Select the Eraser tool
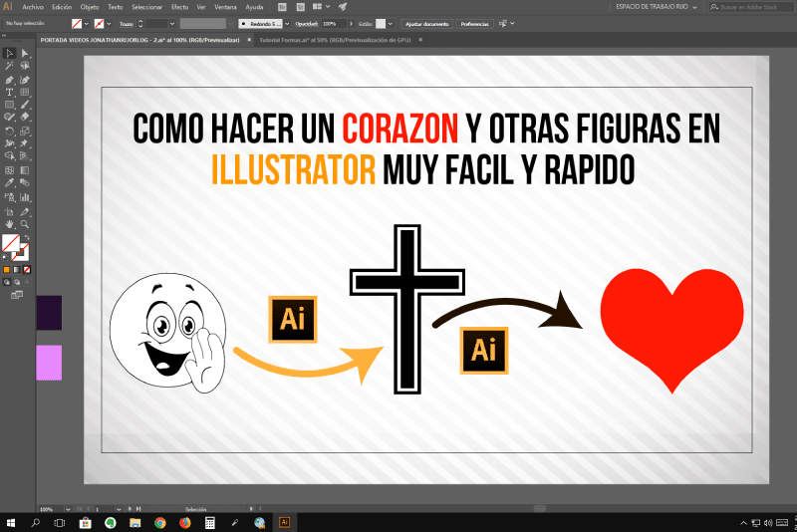The image size is (797, 532). click(x=24, y=117)
